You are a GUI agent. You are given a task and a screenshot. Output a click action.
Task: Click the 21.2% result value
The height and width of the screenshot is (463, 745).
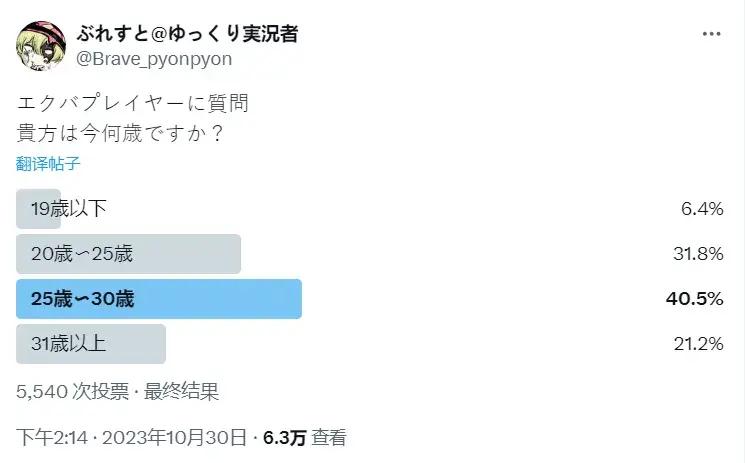(697, 344)
